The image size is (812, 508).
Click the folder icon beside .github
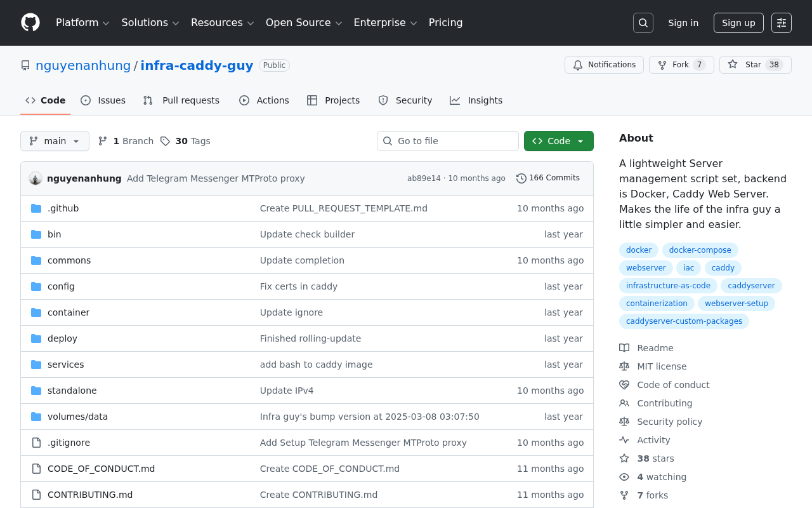point(36,208)
